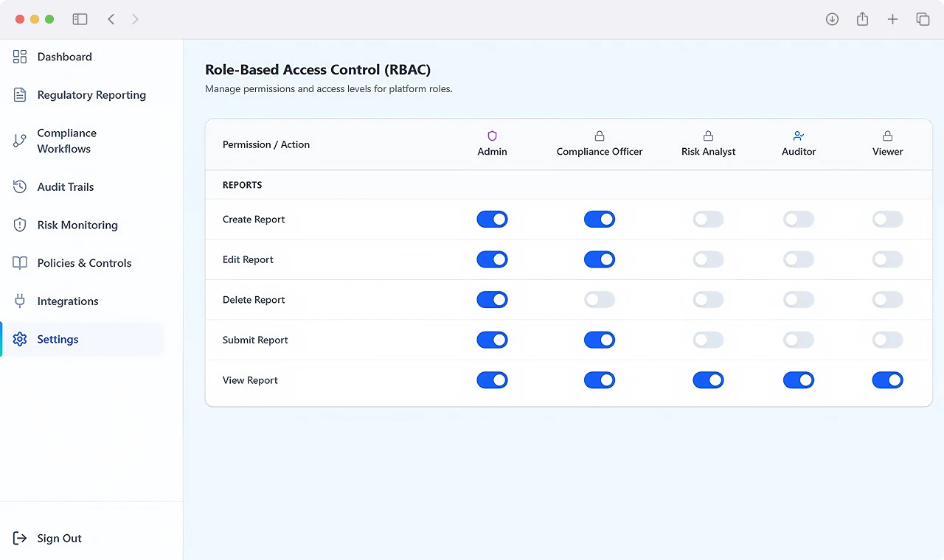Click the Risk Monitoring shield icon
The image size is (944, 560).
click(20, 225)
